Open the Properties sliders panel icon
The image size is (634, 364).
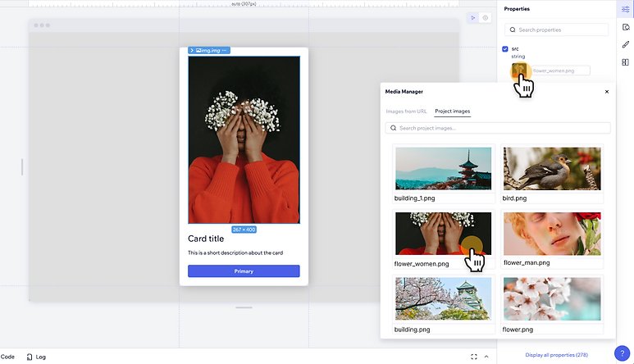(625, 9)
